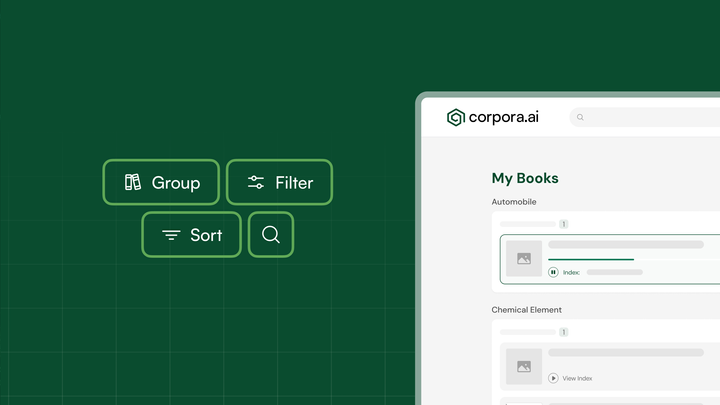Click the Index label in Automobile card

pyautogui.click(x=571, y=272)
